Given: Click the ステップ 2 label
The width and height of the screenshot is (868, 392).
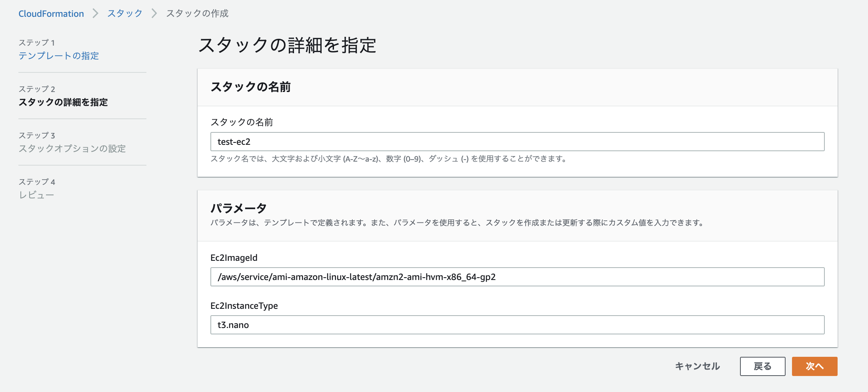Looking at the screenshot, I should (x=37, y=89).
